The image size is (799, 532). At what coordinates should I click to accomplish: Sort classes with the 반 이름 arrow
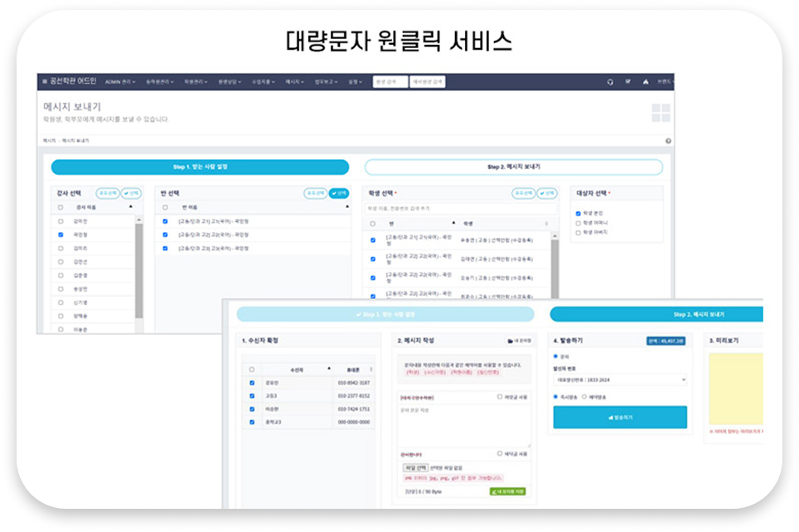pyautogui.click(x=347, y=207)
